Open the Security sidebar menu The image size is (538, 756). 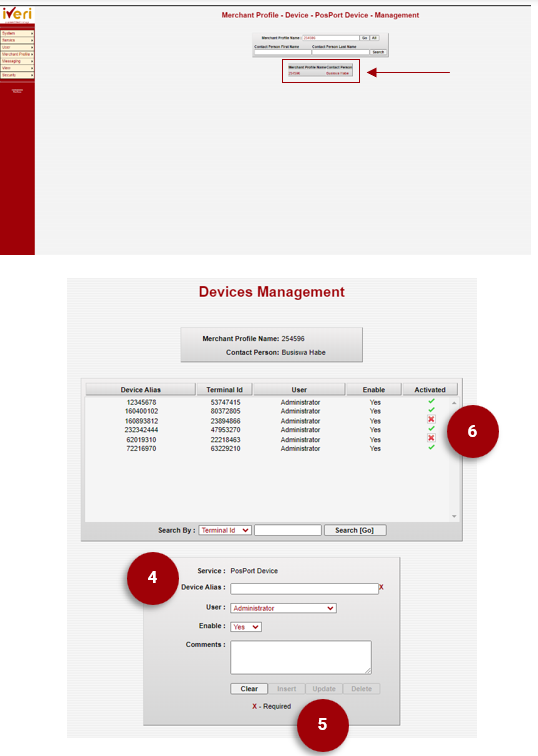[x=17, y=75]
